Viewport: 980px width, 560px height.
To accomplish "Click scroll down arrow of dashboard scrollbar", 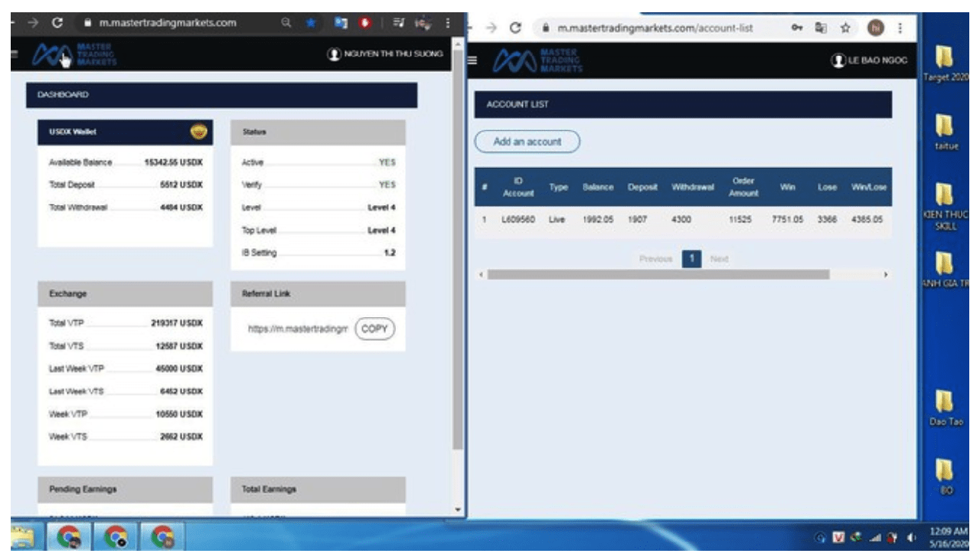I will pos(458,509).
